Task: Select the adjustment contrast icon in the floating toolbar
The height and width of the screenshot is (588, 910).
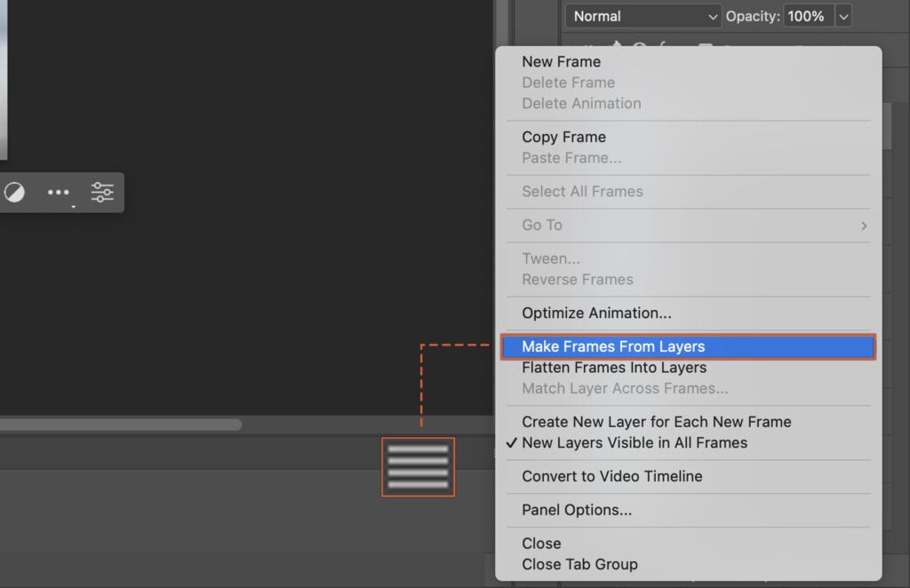Action: (14, 192)
